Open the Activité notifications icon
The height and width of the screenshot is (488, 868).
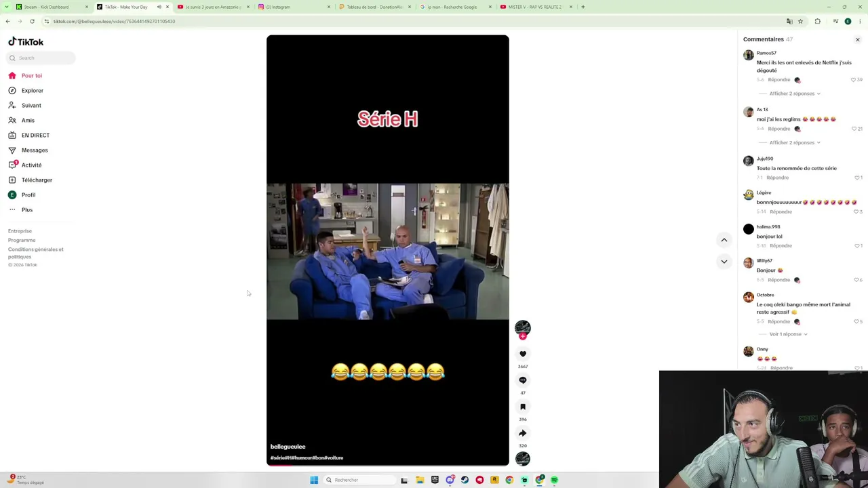click(12, 165)
